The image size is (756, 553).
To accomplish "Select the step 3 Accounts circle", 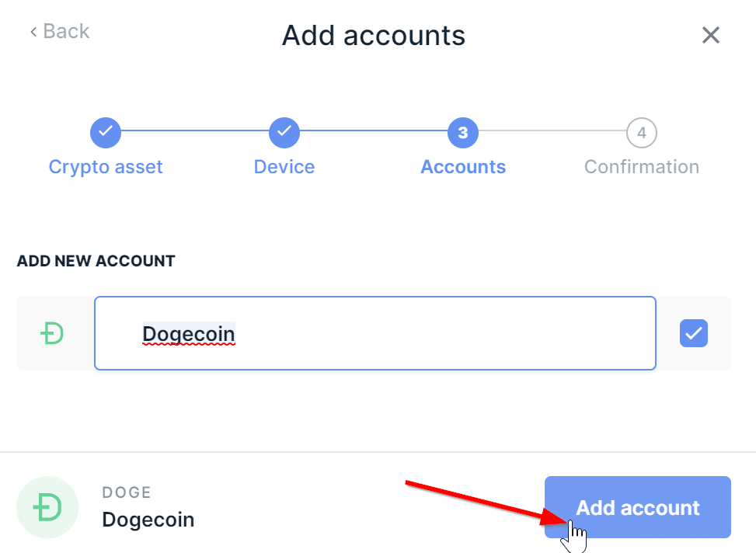I will click(x=463, y=133).
